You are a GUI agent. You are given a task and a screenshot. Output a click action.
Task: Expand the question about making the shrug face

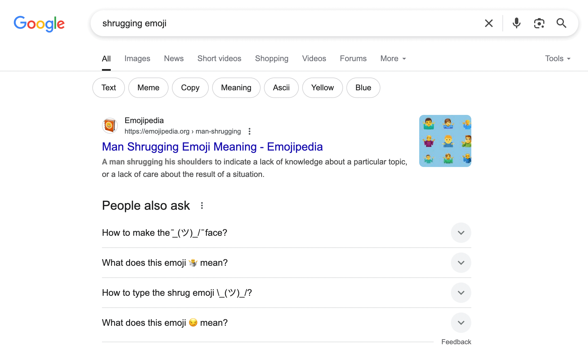tap(461, 233)
